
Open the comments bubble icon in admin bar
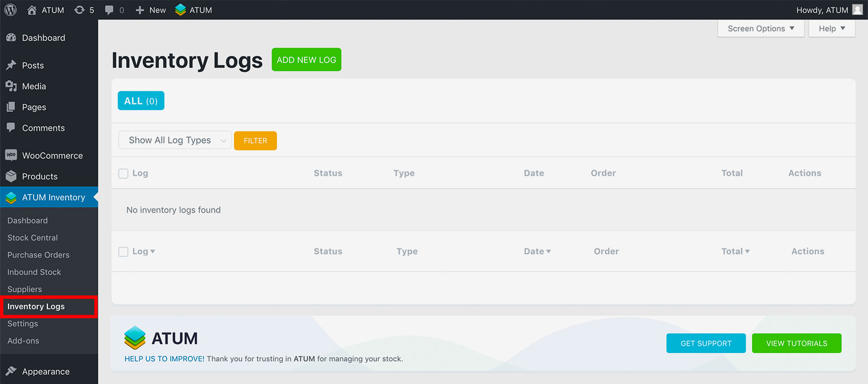pyautogui.click(x=109, y=10)
